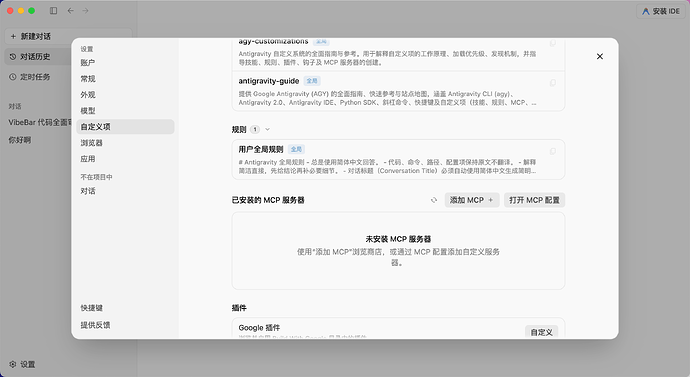Open the VibeBar 代码全面 conversation

(x=40, y=122)
